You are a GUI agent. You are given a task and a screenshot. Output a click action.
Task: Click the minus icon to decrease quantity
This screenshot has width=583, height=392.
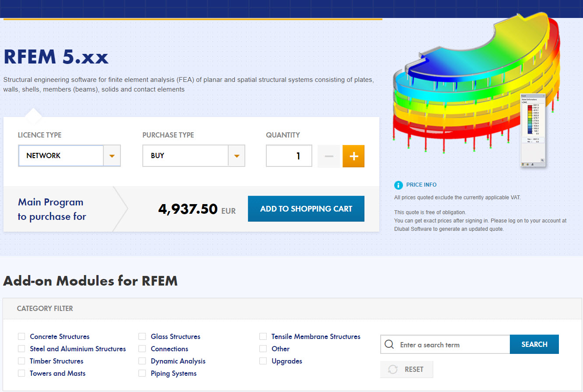[329, 156]
